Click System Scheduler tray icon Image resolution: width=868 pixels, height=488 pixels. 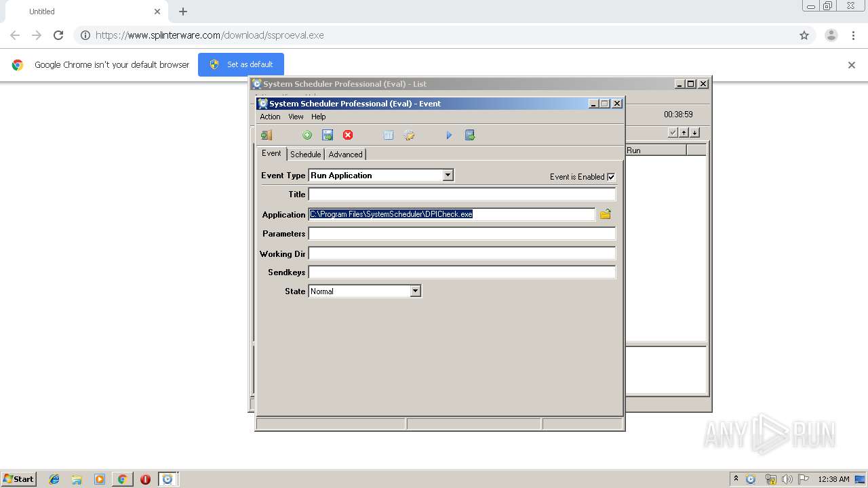tap(751, 479)
